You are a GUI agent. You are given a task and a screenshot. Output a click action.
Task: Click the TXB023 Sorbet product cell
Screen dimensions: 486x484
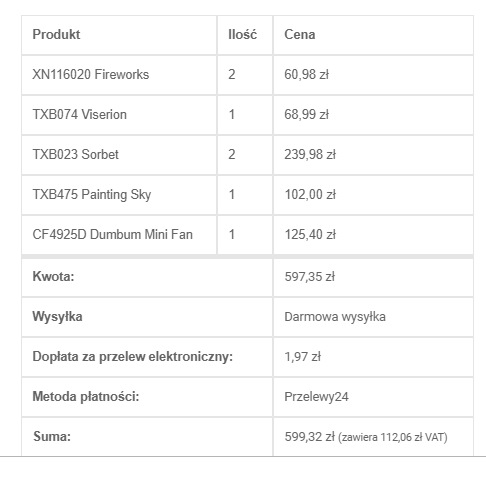[x=119, y=155]
